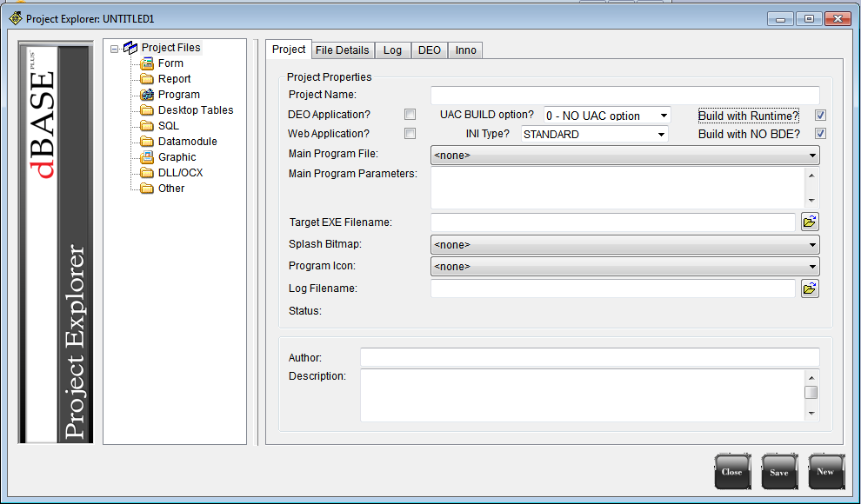The image size is (861, 504).
Task: Click the Datamodule folder icon
Action: (147, 142)
